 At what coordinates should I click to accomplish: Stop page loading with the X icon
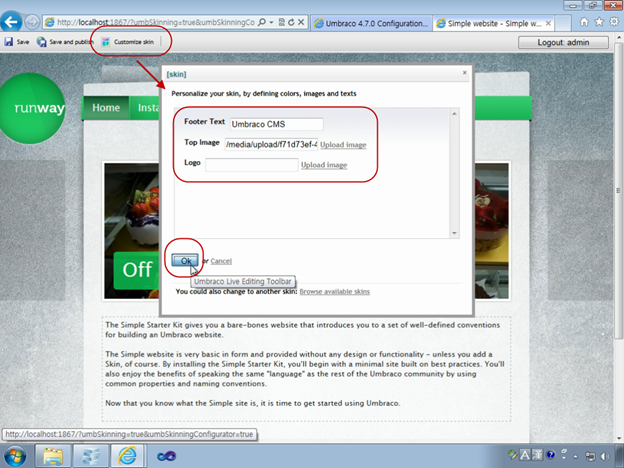301,22
